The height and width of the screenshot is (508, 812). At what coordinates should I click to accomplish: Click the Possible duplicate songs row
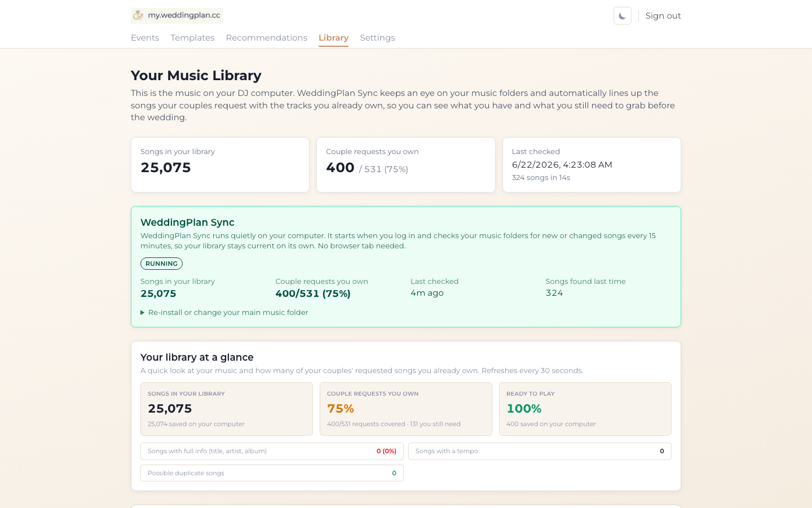click(272, 473)
